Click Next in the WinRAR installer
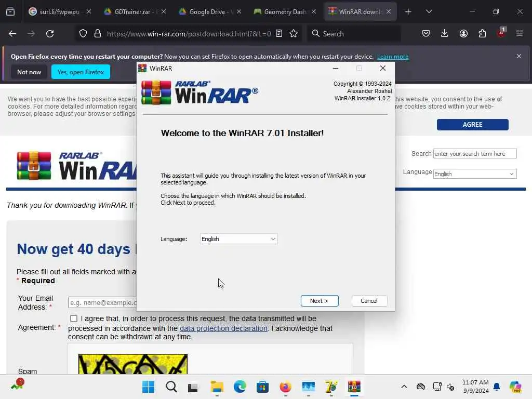532x399 pixels. 320,301
